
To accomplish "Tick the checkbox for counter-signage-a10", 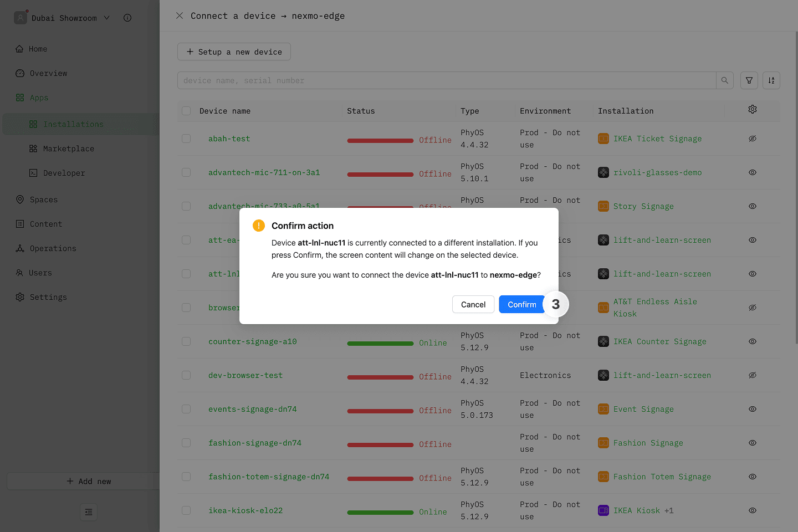I will pos(186,341).
